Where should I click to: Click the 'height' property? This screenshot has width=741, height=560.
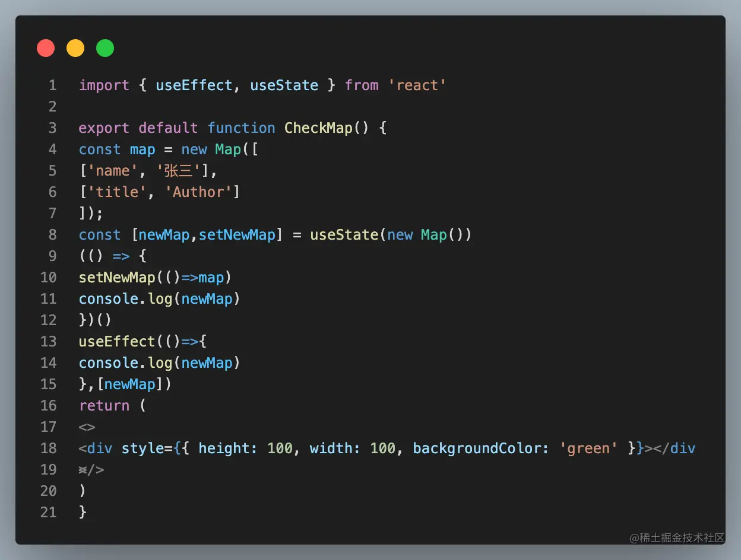(x=224, y=448)
